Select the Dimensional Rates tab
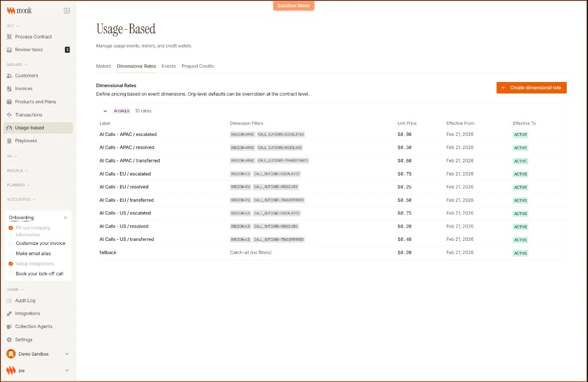Image resolution: width=588 pixels, height=382 pixels. 136,67
